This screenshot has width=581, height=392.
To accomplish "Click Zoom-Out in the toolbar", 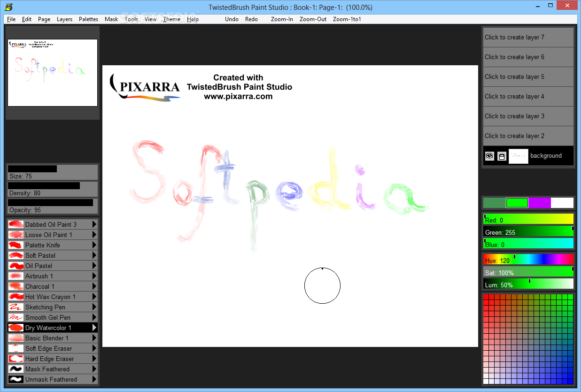I will [313, 19].
